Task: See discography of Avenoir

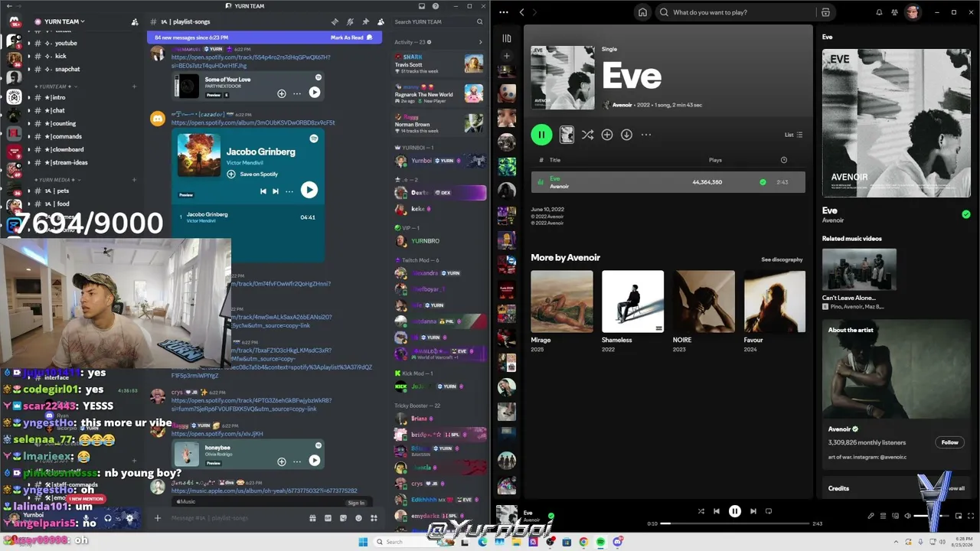Action: click(782, 259)
